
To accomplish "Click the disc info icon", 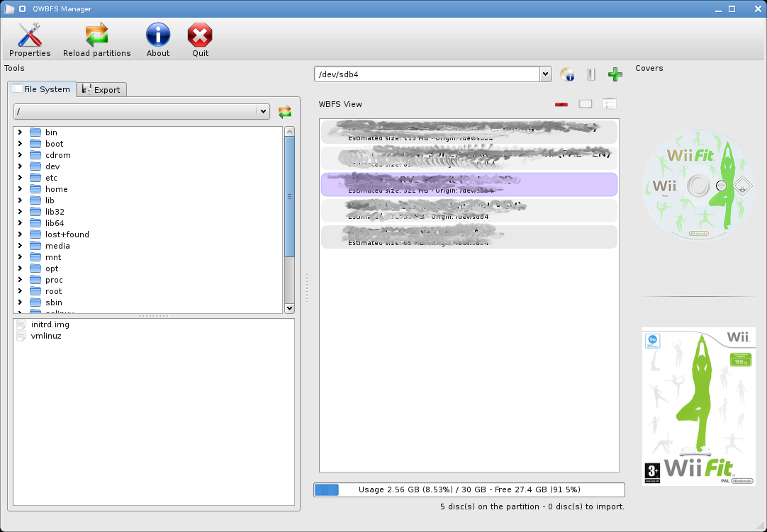I will pos(567,74).
